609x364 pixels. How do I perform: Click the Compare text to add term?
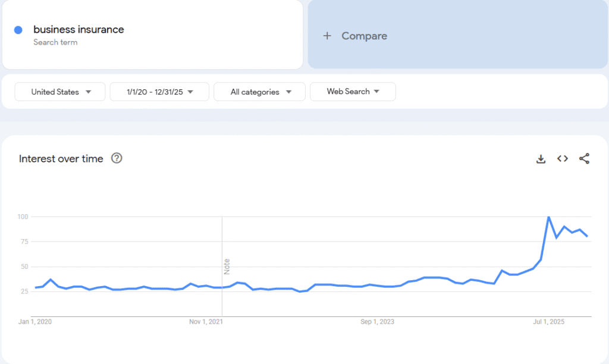[x=364, y=36]
